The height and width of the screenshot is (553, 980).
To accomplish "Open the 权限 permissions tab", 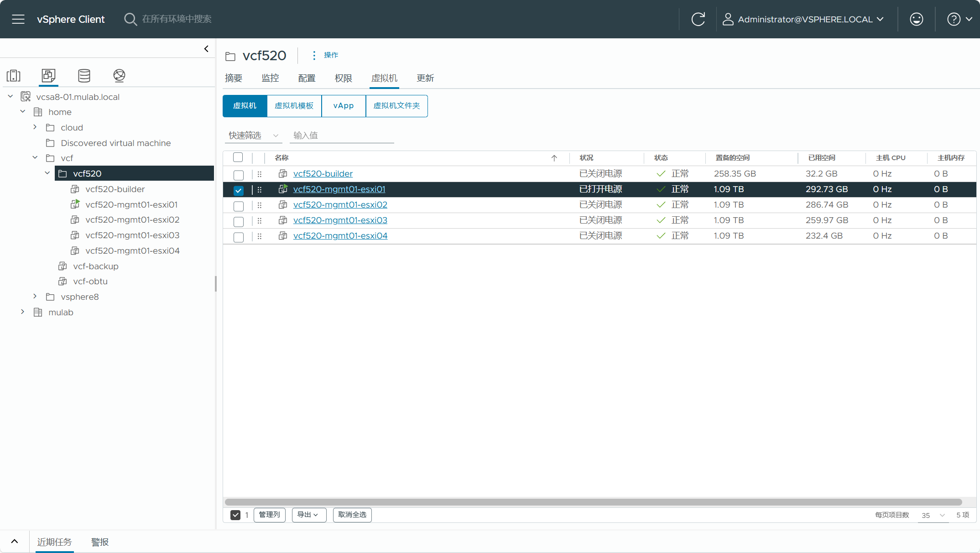I will coord(343,78).
